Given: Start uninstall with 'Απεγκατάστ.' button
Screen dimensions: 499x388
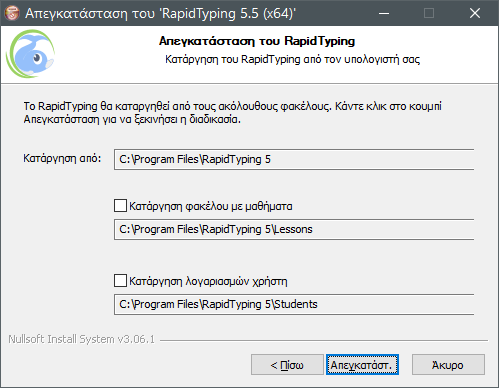Looking at the screenshot, I should coord(362,365).
